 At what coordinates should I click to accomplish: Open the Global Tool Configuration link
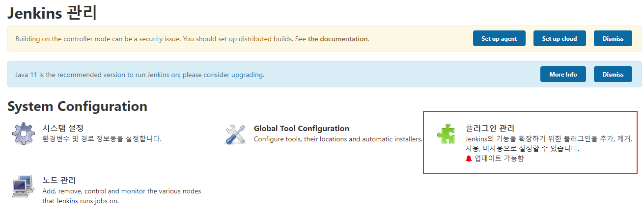click(302, 128)
